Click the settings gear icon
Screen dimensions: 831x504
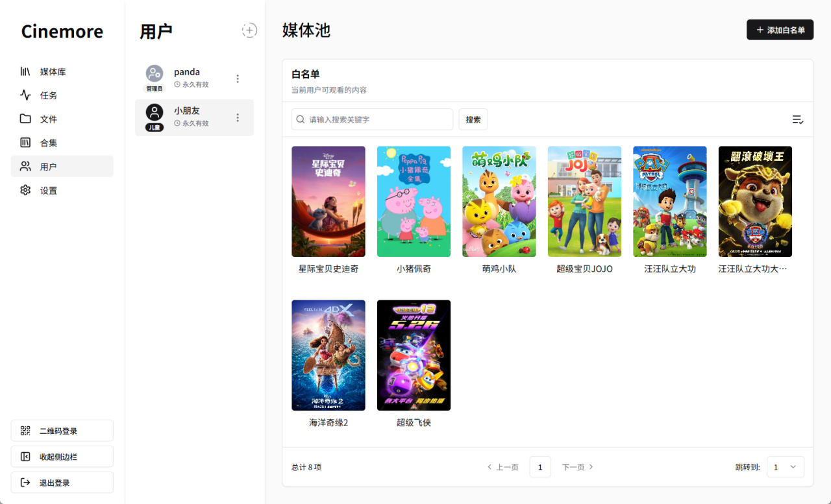pos(25,190)
